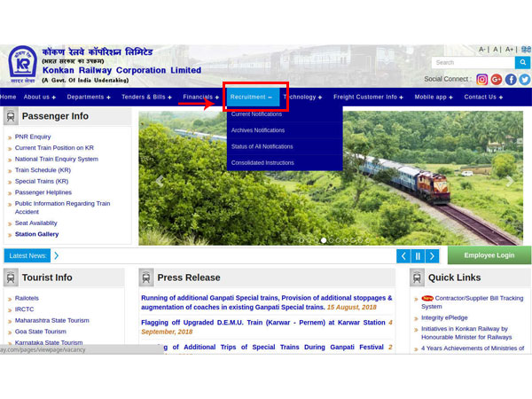Image resolution: width=532 pixels, height=399 pixels.
Task: Open the Facebook social icon
Action: tap(511, 80)
